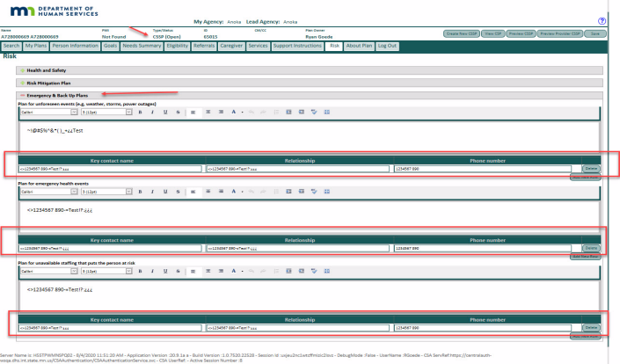Open the Eligibility tab
The width and height of the screenshot is (620, 364).
pos(177,46)
